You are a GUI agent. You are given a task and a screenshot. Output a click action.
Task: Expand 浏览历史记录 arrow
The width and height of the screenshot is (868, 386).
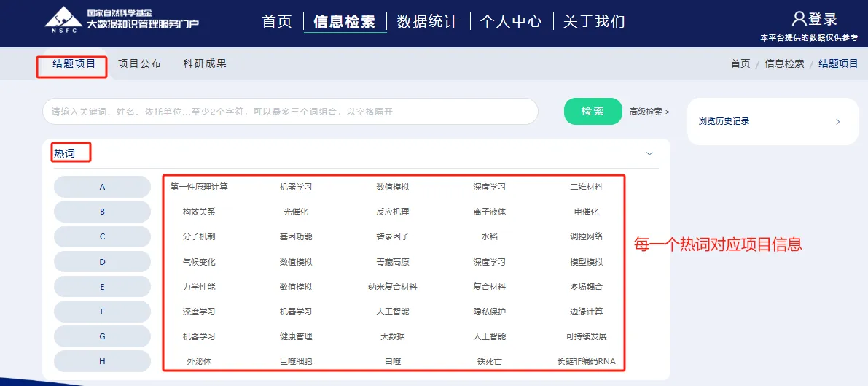coord(837,122)
